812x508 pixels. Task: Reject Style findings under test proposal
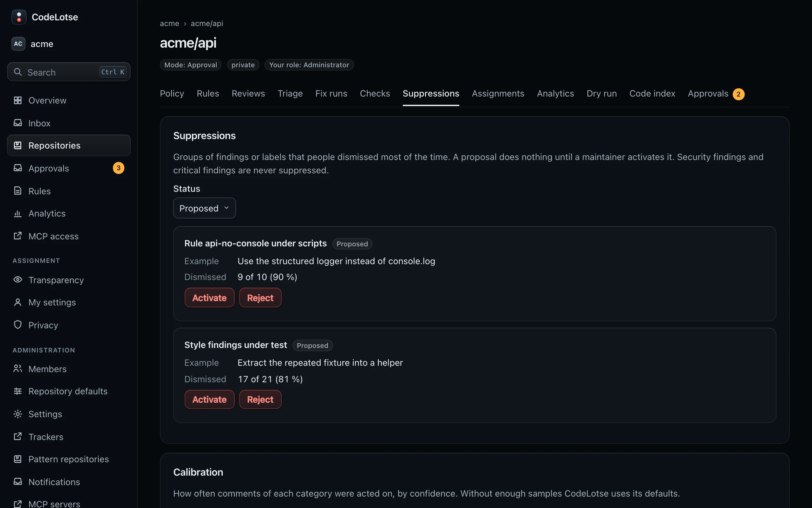tap(260, 399)
